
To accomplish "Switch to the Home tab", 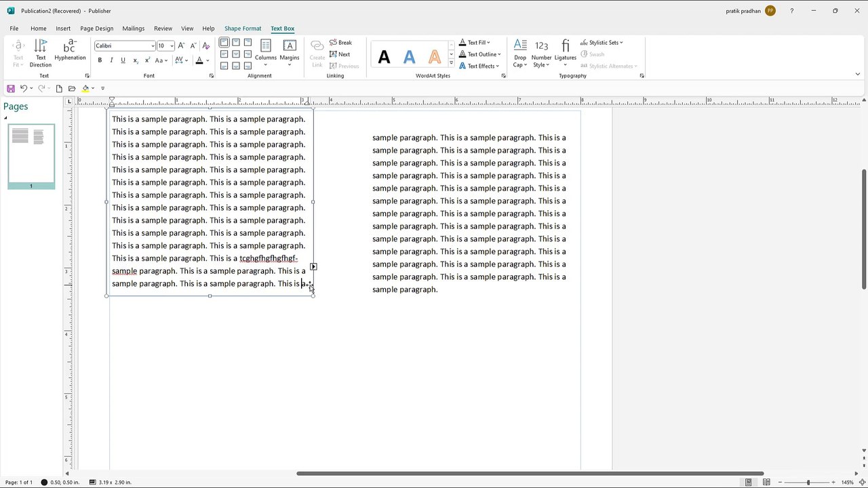I will (x=39, y=28).
